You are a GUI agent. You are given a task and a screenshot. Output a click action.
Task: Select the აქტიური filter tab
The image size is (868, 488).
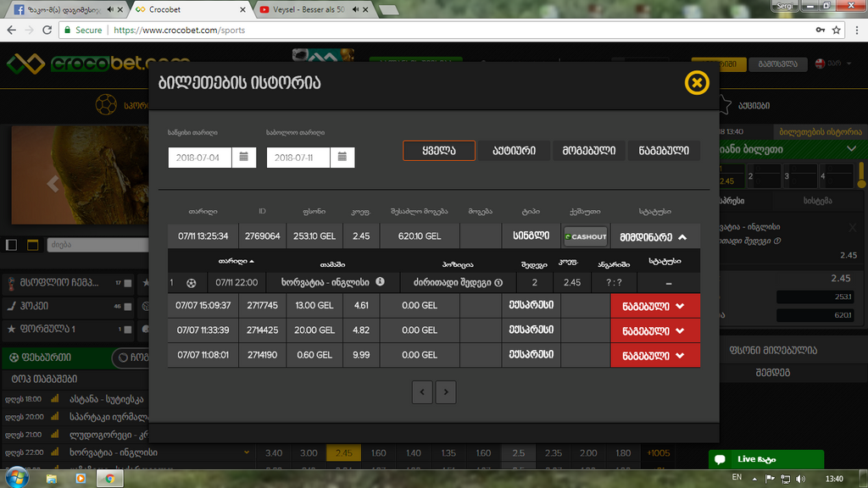point(514,151)
